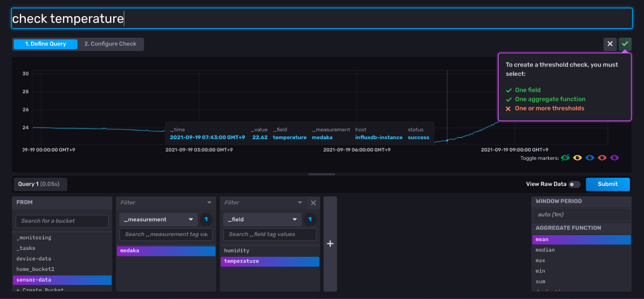Click the count badge beside _field

(310, 220)
